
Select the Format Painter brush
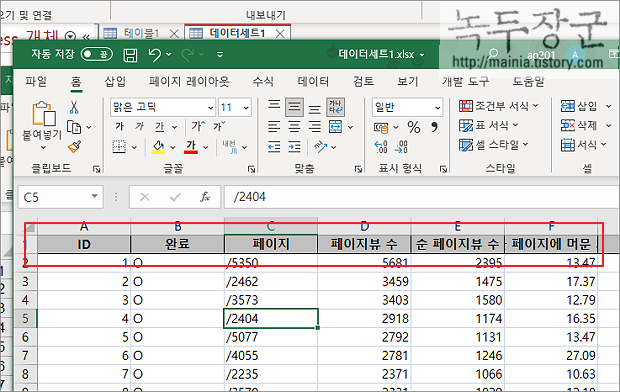pyautogui.click(x=74, y=147)
